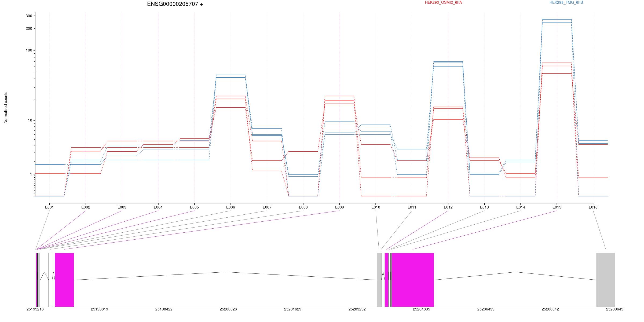Select exon label E008
Viewport: 644px width, 322px height.
pos(303,207)
